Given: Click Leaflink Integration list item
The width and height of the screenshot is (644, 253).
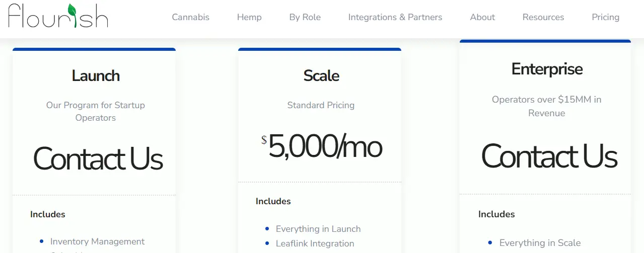Looking at the screenshot, I should (x=315, y=243).
